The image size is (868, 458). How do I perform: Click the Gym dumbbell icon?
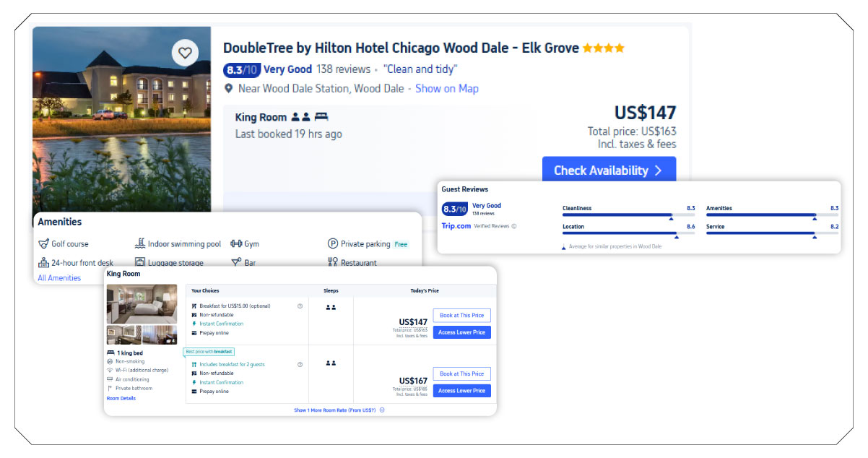click(235, 243)
